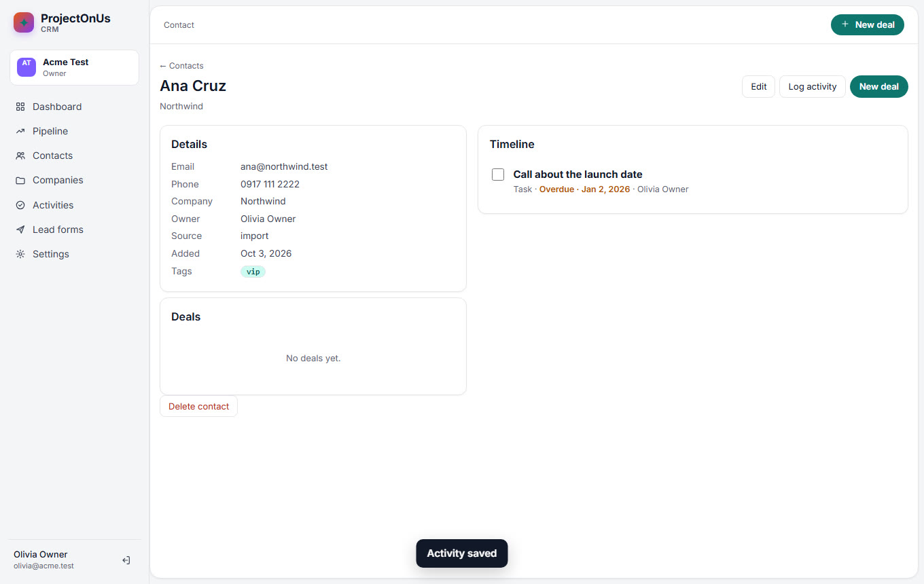Click the Pipeline trend icon

[x=20, y=131]
